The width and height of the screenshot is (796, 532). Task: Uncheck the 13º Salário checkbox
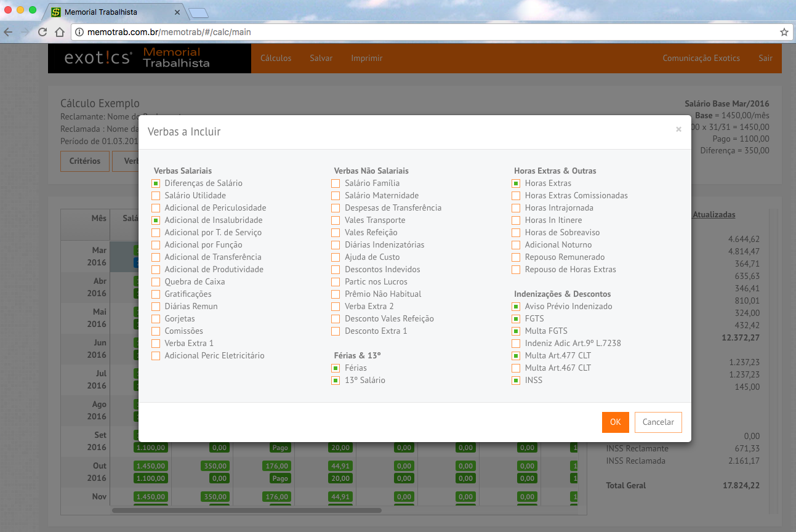click(336, 381)
